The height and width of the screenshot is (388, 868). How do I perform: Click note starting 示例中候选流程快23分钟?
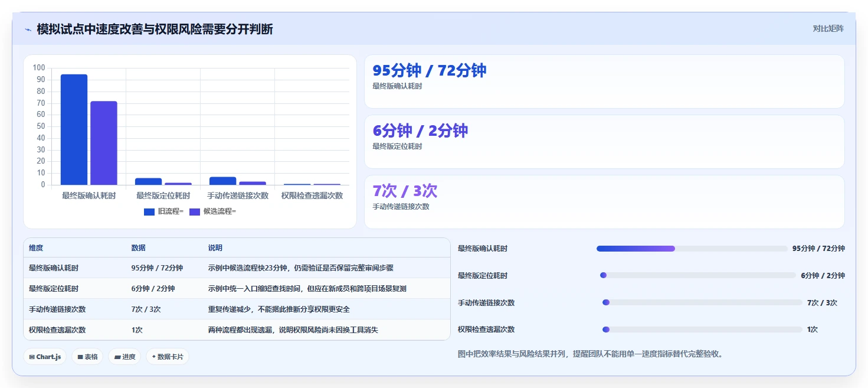tap(301, 268)
